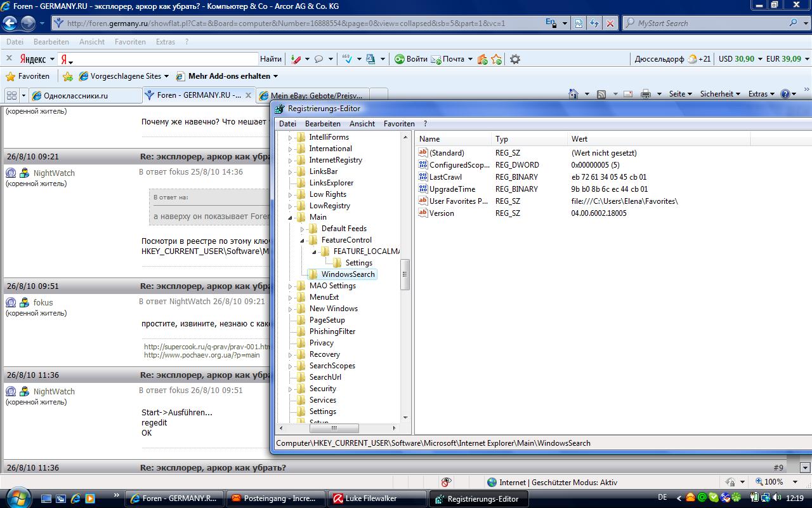
Task: Collapse the Main registry key
Action: [x=291, y=217]
